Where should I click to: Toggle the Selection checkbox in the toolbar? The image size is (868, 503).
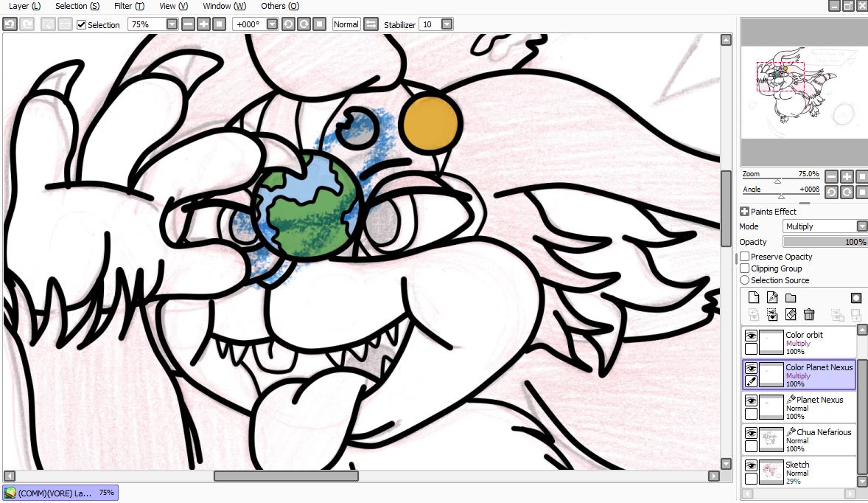(x=81, y=25)
